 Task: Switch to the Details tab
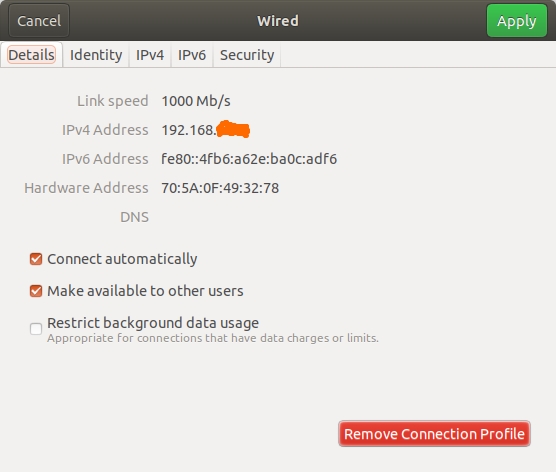tap(32, 55)
